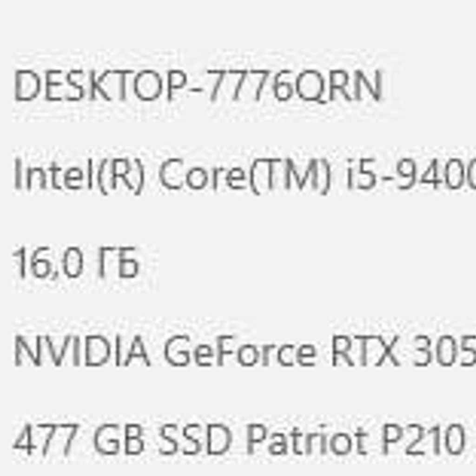Click the P210 model text

[x=423, y=440]
